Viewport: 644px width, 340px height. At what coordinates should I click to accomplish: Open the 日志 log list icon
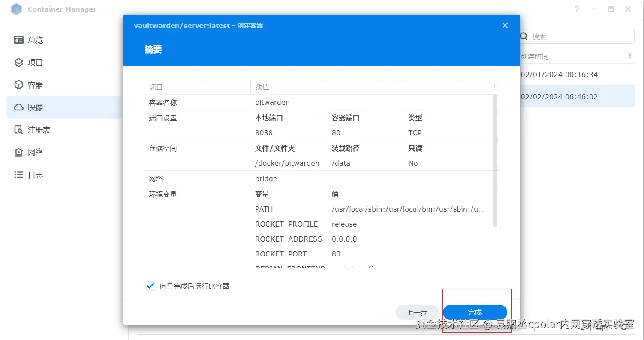18,175
